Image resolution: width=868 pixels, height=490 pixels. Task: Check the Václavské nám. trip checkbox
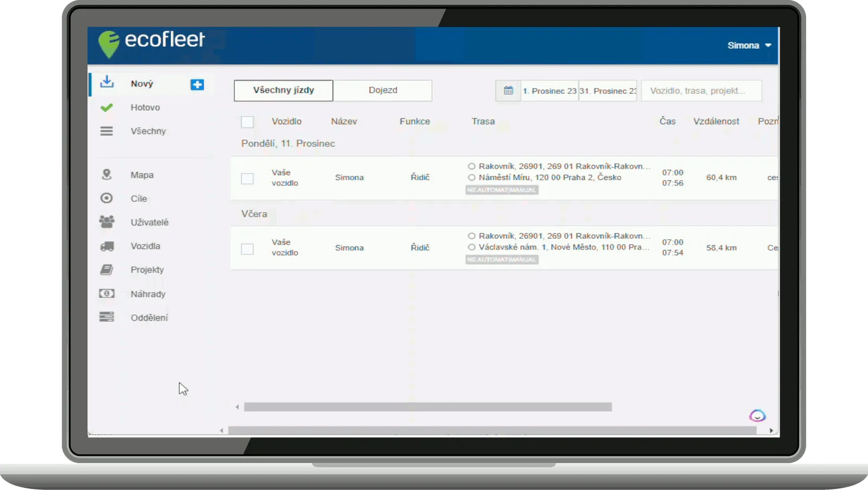pyautogui.click(x=247, y=249)
